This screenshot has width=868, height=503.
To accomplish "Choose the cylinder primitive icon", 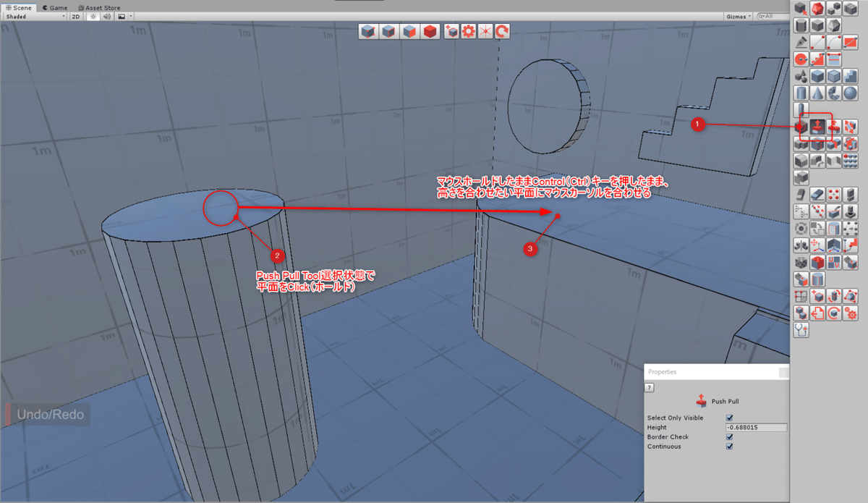I will click(801, 93).
